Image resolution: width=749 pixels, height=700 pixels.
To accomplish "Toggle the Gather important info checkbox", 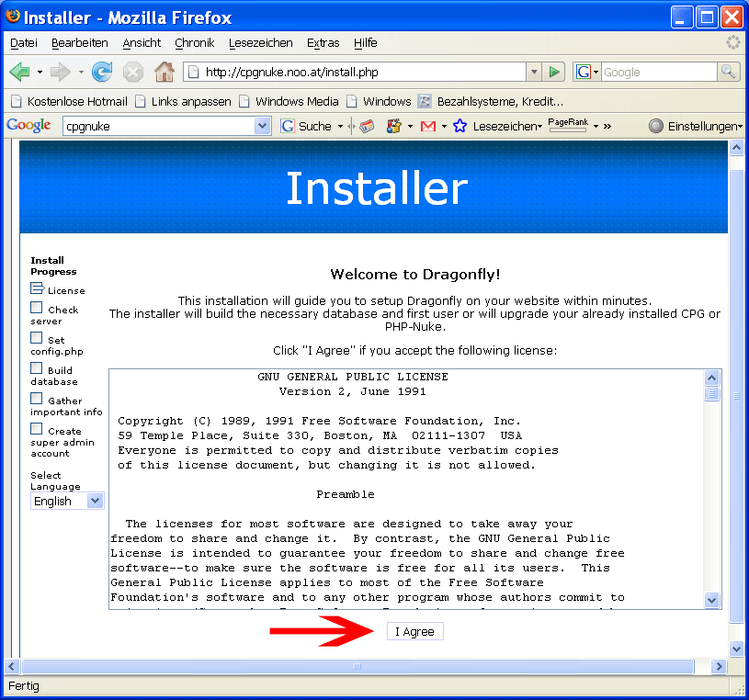I will point(37,398).
